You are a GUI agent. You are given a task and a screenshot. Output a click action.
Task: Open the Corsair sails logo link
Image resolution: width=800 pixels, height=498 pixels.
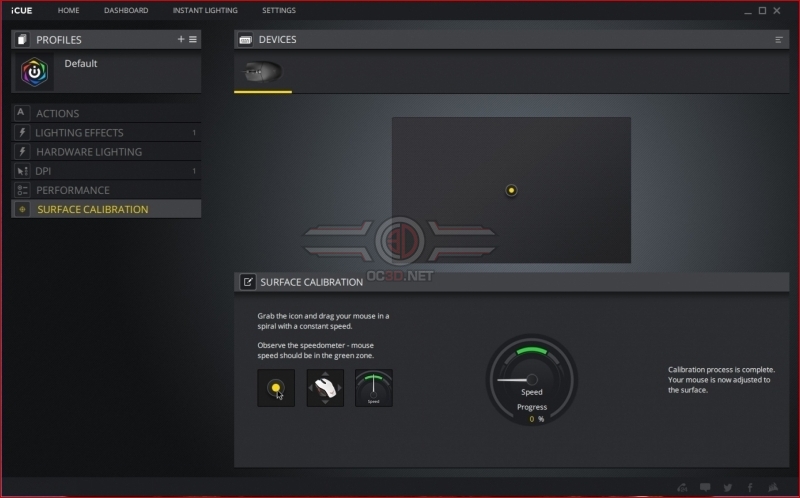pyautogui.click(x=773, y=487)
